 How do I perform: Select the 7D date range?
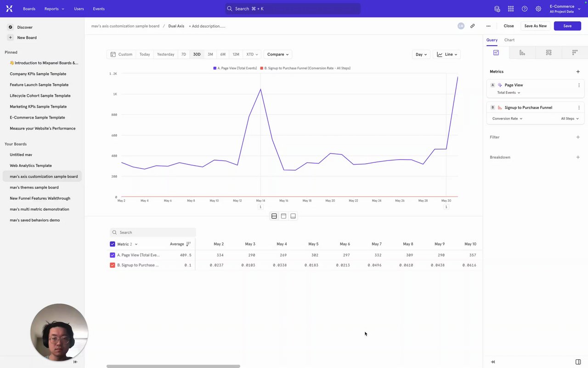pos(184,54)
